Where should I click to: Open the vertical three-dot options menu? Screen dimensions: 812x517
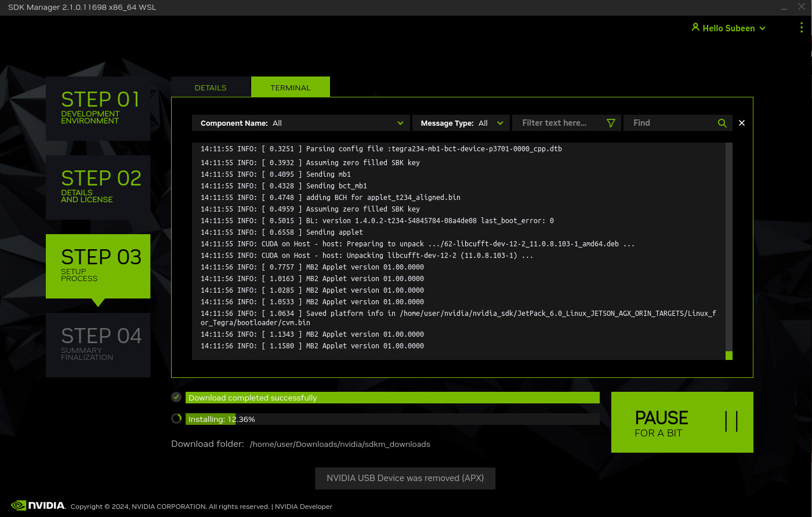click(802, 28)
